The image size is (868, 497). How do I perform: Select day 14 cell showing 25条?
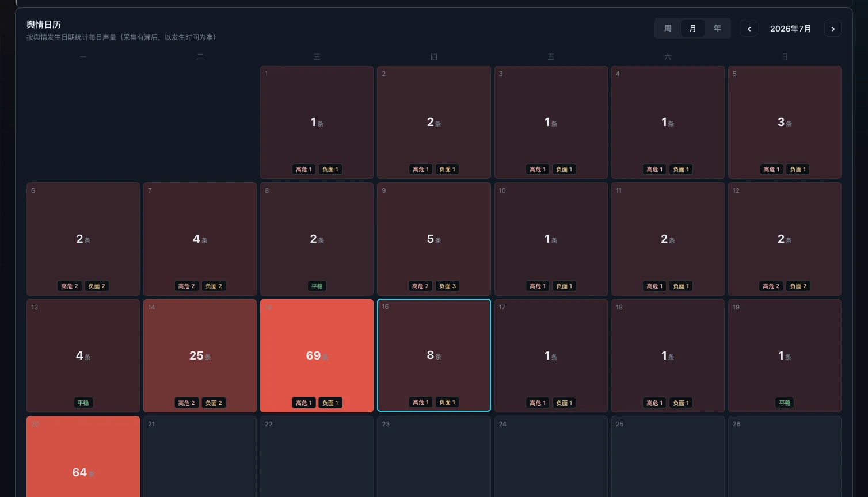tap(200, 355)
